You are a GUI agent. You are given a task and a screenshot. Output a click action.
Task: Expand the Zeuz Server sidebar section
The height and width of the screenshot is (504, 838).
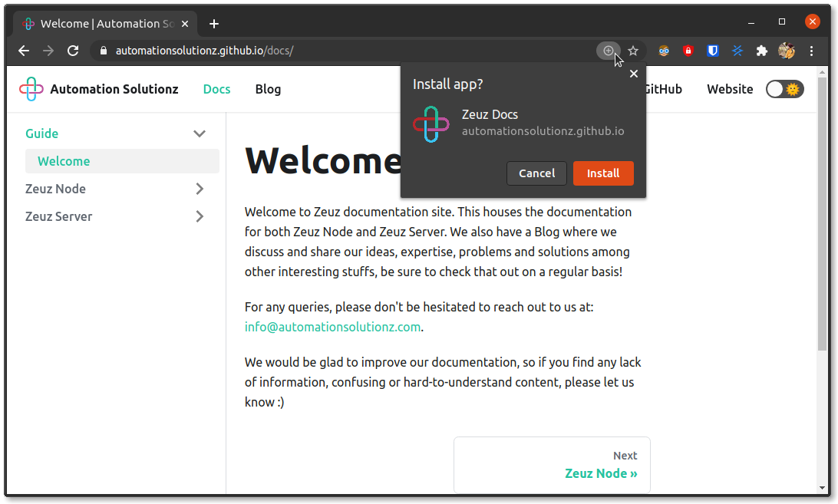[200, 216]
